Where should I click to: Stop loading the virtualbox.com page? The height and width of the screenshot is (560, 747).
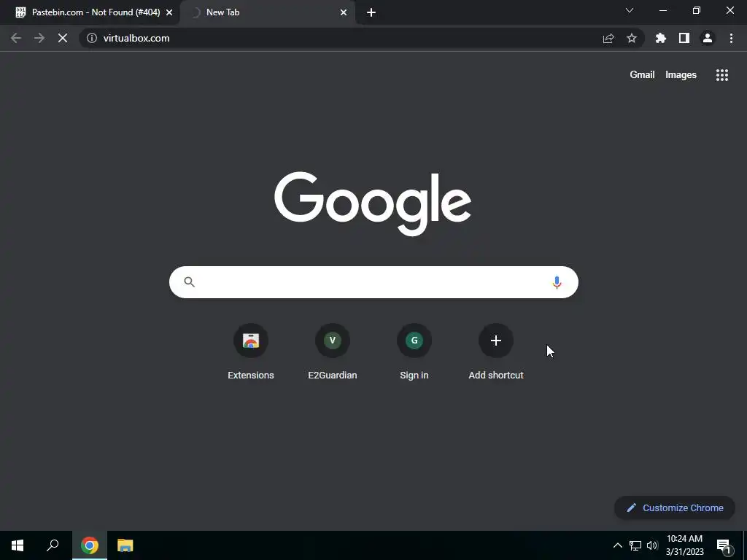point(63,38)
